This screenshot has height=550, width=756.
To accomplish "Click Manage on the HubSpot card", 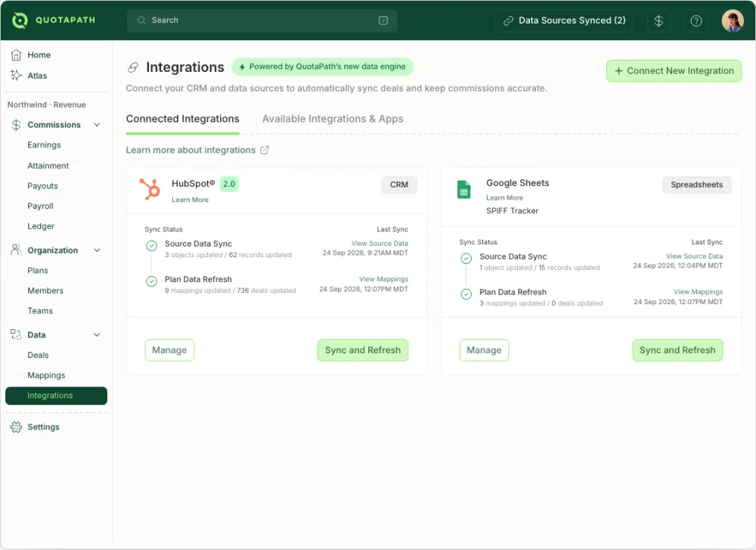I will (169, 350).
